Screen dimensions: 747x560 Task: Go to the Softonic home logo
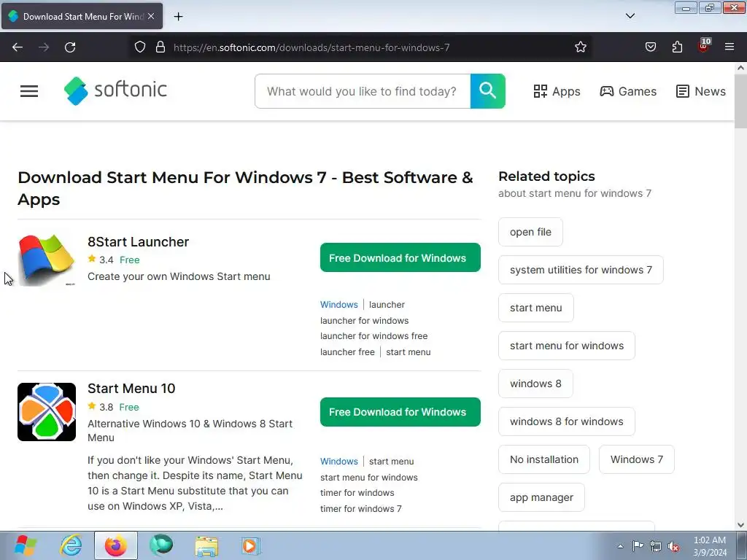click(x=115, y=90)
